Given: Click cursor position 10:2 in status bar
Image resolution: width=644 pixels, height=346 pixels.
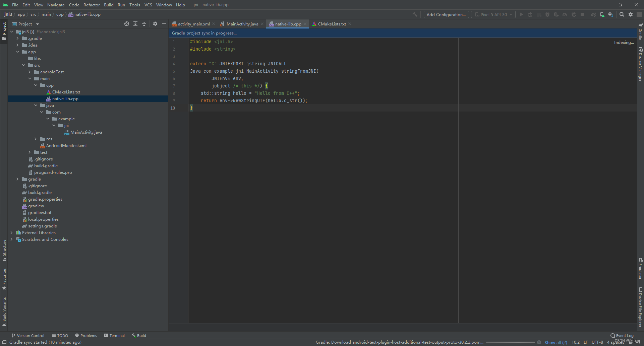Looking at the screenshot, I should (576, 342).
